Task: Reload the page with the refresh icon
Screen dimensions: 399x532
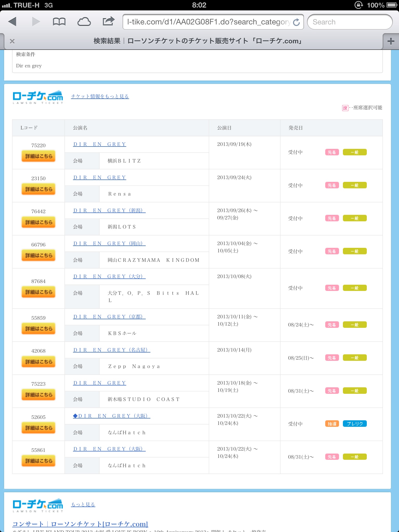Action: point(296,22)
